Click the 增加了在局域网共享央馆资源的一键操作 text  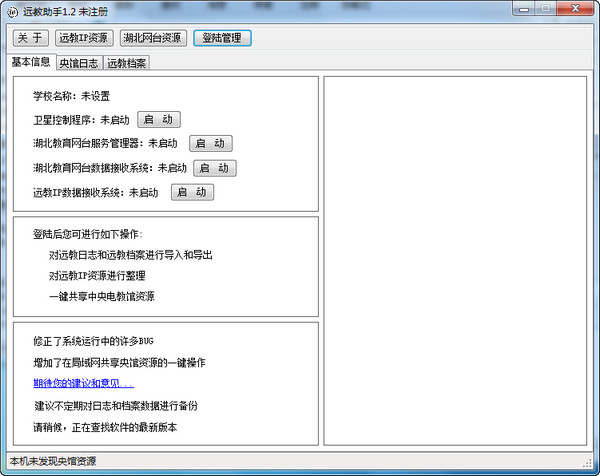[119, 362]
